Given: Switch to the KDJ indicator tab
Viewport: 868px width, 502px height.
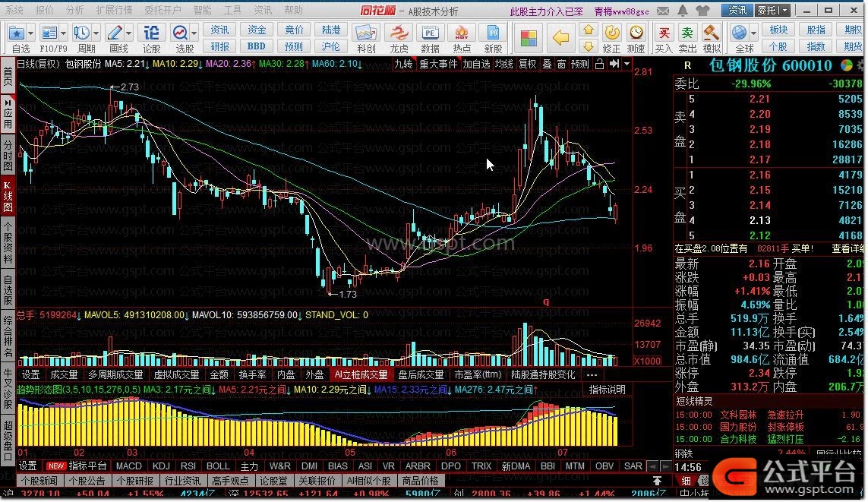Looking at the screenshot, I should (x=161, y=466).
